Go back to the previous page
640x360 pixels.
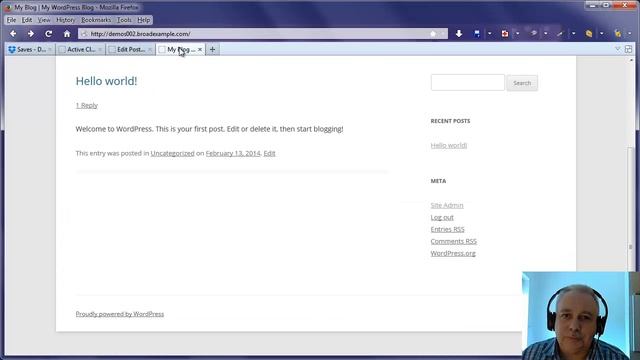pos(13,34)
